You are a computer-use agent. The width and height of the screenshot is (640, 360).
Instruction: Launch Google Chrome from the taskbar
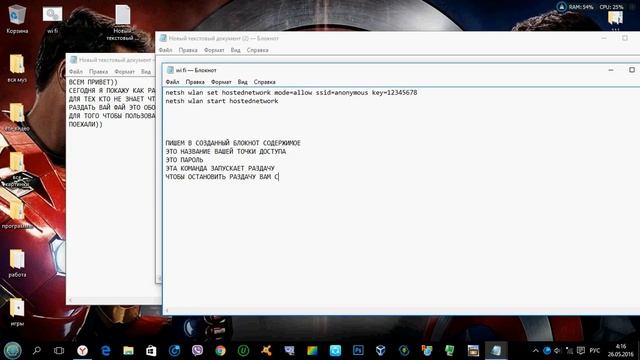[220, 350]
